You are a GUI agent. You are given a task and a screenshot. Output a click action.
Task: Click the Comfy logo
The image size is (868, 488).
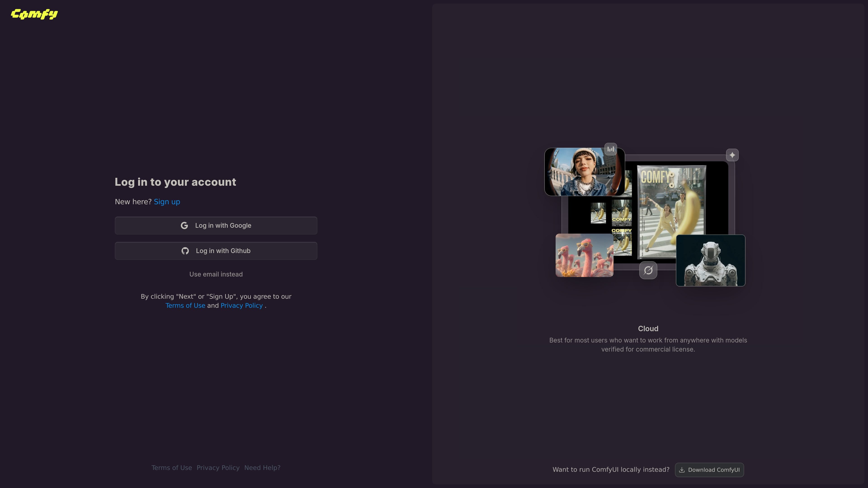coord(34,14)
